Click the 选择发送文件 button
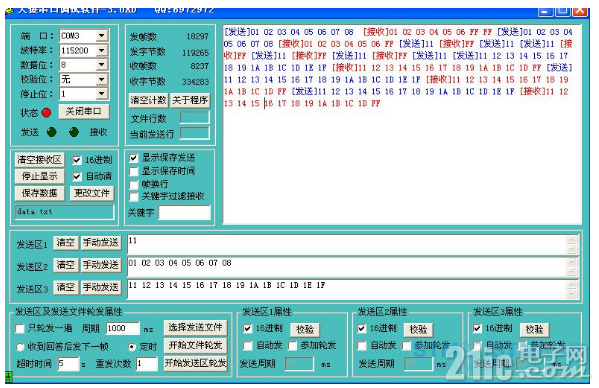The image size is (599, 388). [195, 327]
